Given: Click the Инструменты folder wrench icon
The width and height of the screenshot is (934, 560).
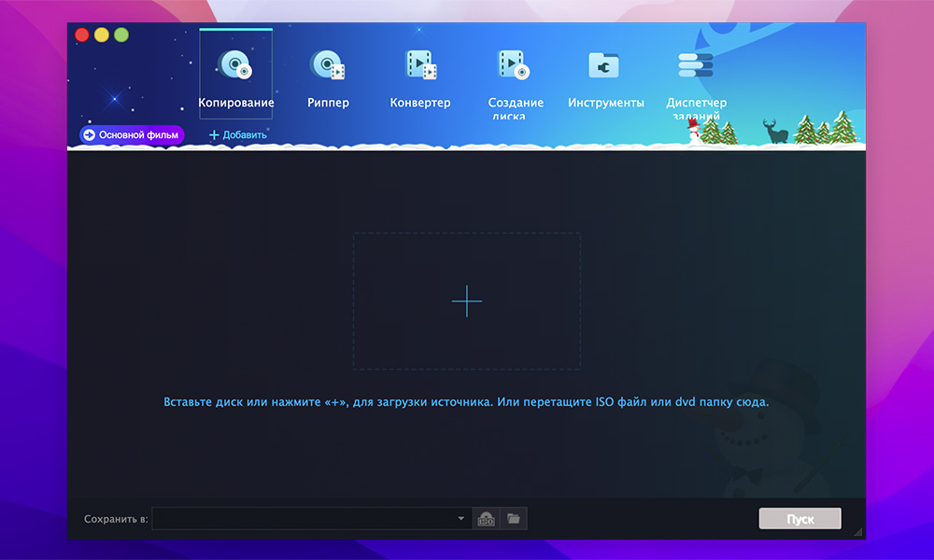Looking at the screenshot, I should pyautogui.click(x=605, y=65).
